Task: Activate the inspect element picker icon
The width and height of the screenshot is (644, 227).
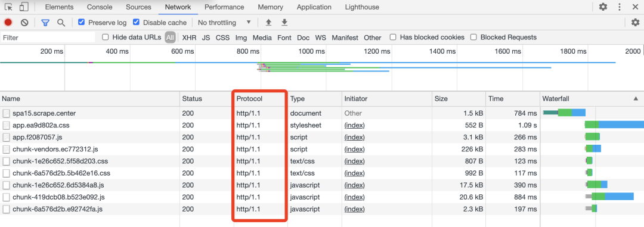Action: (8, 7)
